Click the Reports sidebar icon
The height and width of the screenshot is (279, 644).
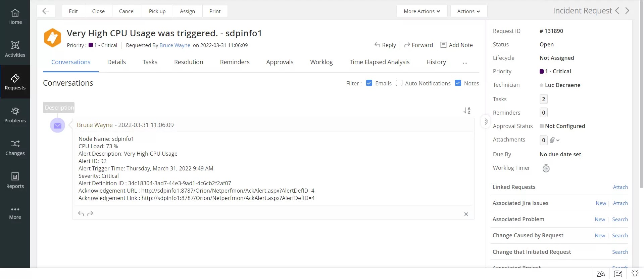15,180
